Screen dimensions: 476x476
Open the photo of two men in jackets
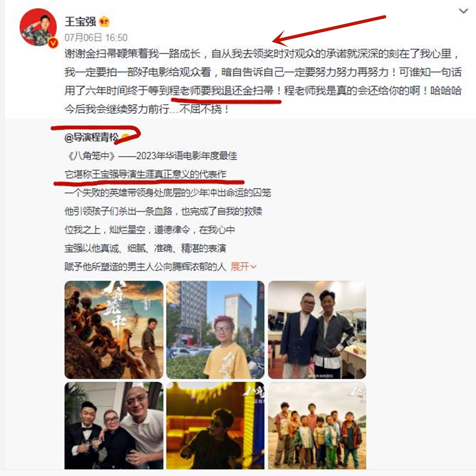click(317, 330)
